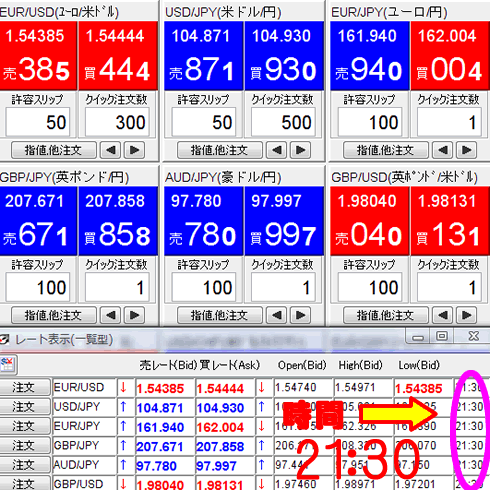Click the GBP/JPY sell rate panel 207.671
The width and height of the screenshot is (490, 490).
(x=38, y=221)
